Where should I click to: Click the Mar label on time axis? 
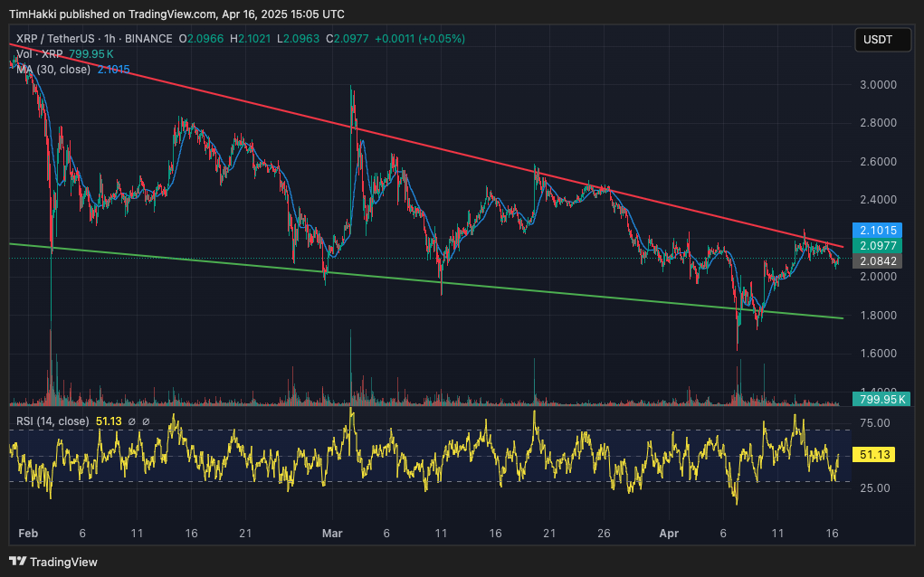[x=333, y=534]
